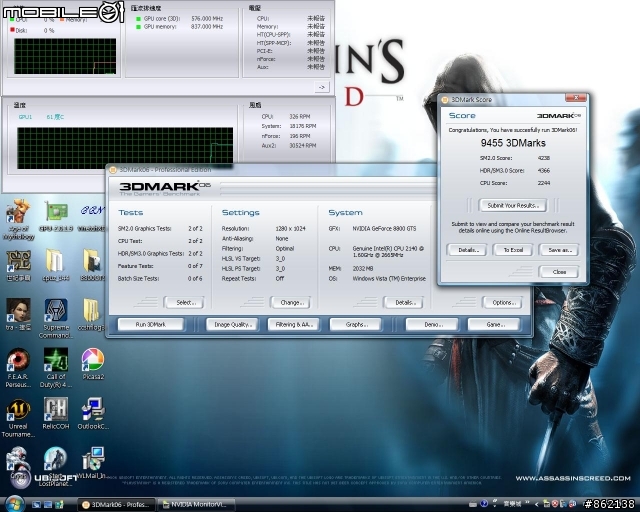Click the 'GPU memory:' clock label

tap(160, 27)
